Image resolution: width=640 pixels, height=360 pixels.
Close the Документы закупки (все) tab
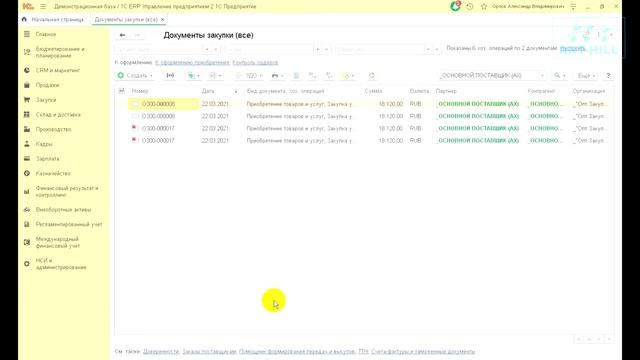162,20
